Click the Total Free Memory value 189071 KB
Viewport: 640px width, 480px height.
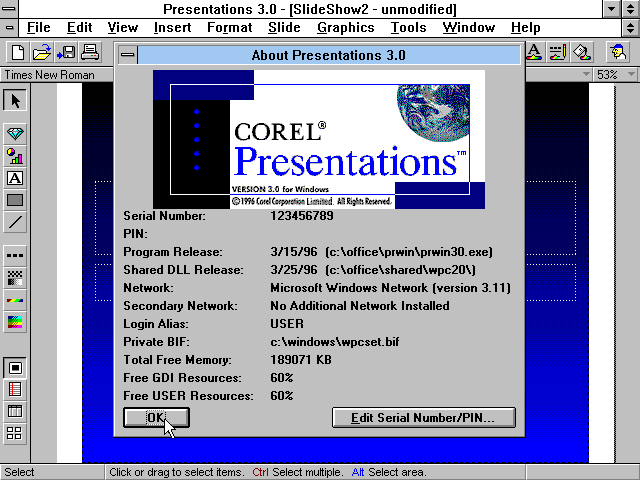301,360
